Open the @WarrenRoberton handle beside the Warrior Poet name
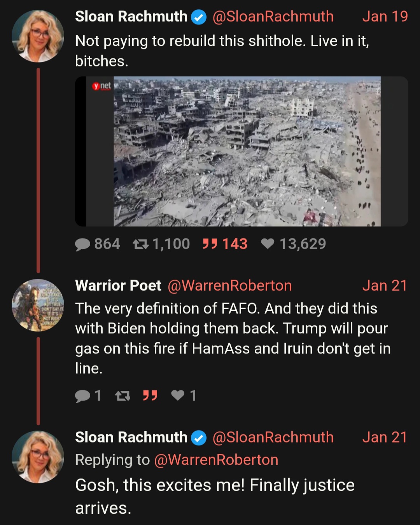Image resolution: width=420 pixels, height=525 pixels. click(230, 286)
